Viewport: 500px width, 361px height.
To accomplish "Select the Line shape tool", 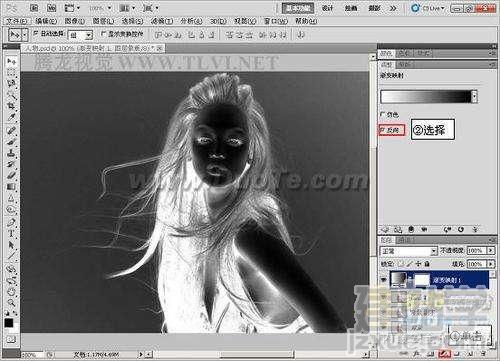I will [x=11, y=256].
